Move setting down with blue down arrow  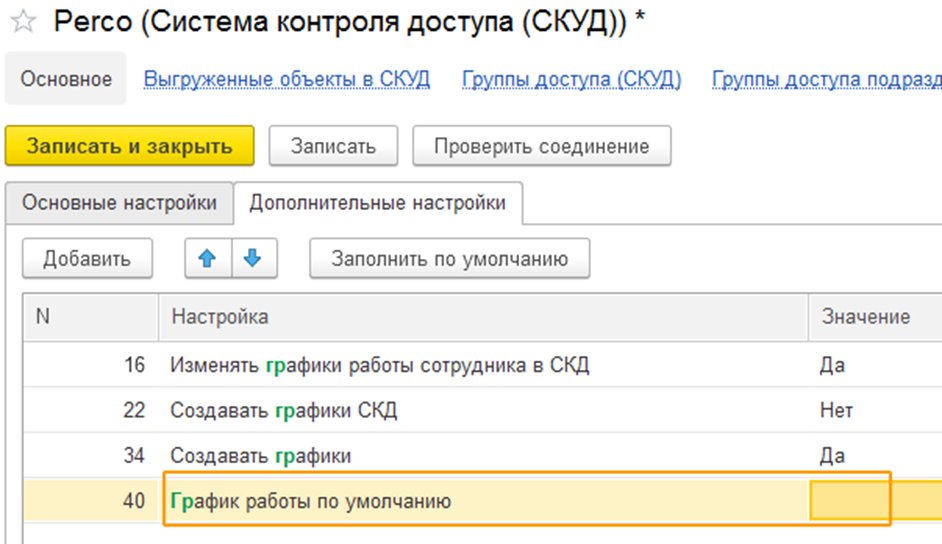252,259
